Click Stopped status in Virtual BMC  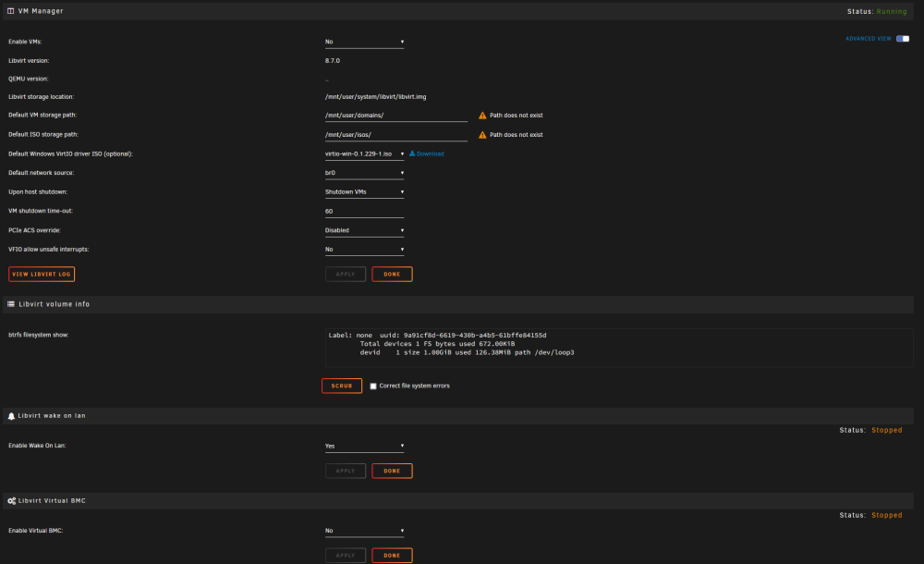coord(887,515)
